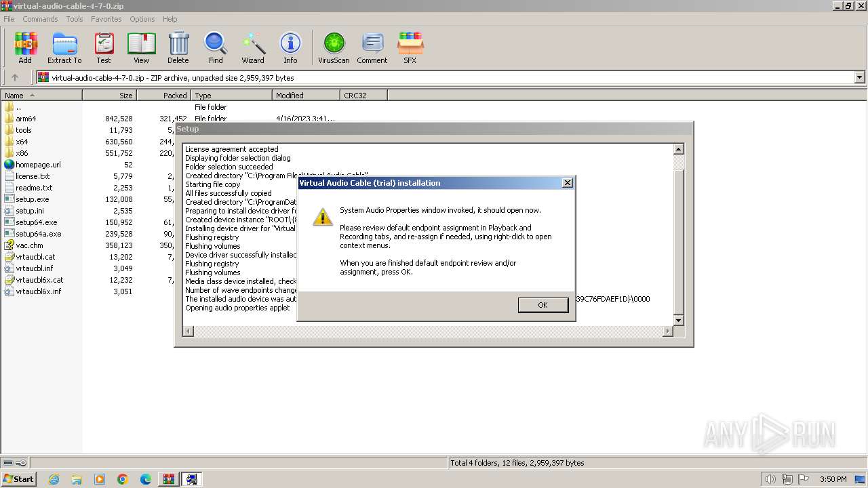Show archive Info

(290, 48)
